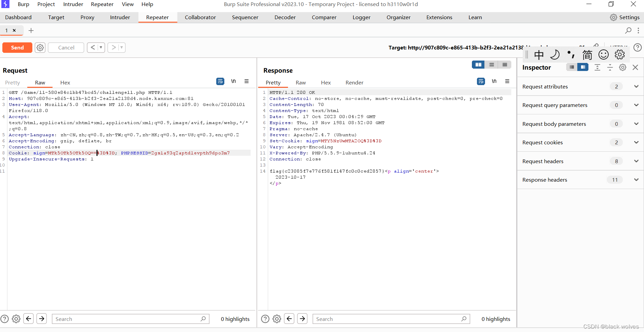This screenshot has height=332, width=644.
Task: Collapse all Inspector sections
Action: point(610,68)
